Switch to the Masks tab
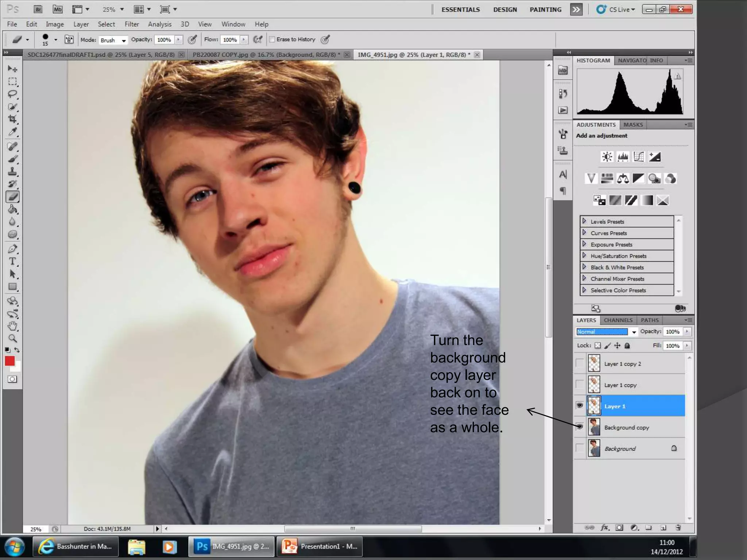Image resolution: width=747 pixels, height=560 pixels. coord(633,125)
